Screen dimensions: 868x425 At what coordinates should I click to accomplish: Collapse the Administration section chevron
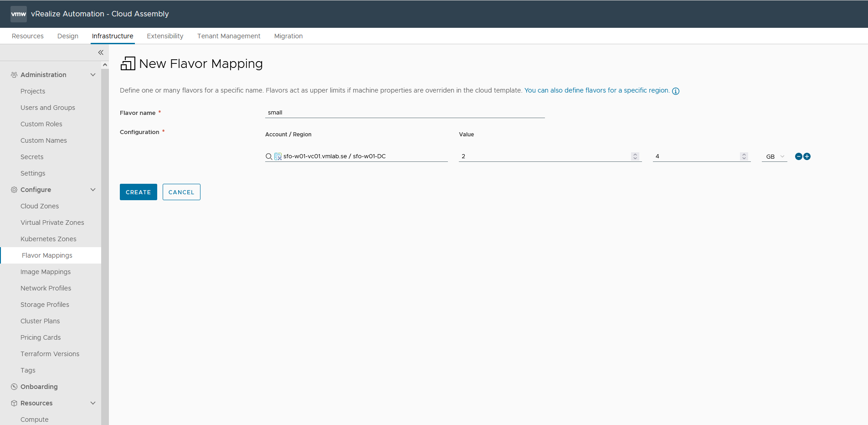pyautogui.click(x=93, y=75)
